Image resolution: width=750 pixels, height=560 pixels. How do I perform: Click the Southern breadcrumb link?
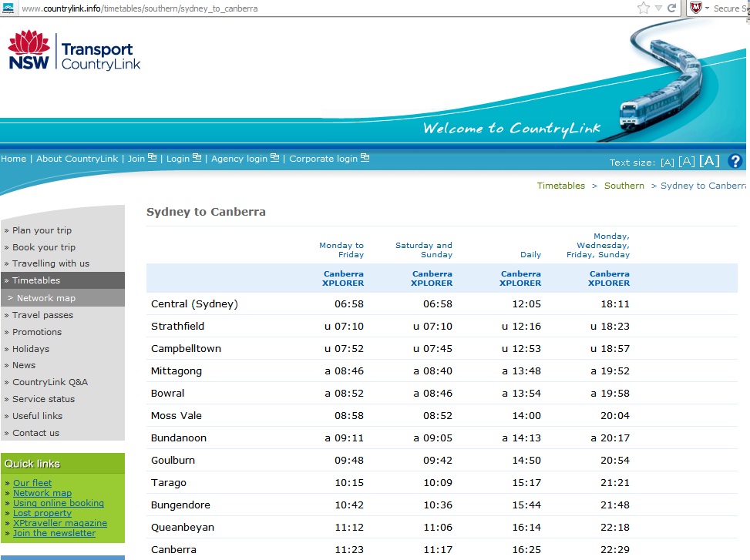624,186
